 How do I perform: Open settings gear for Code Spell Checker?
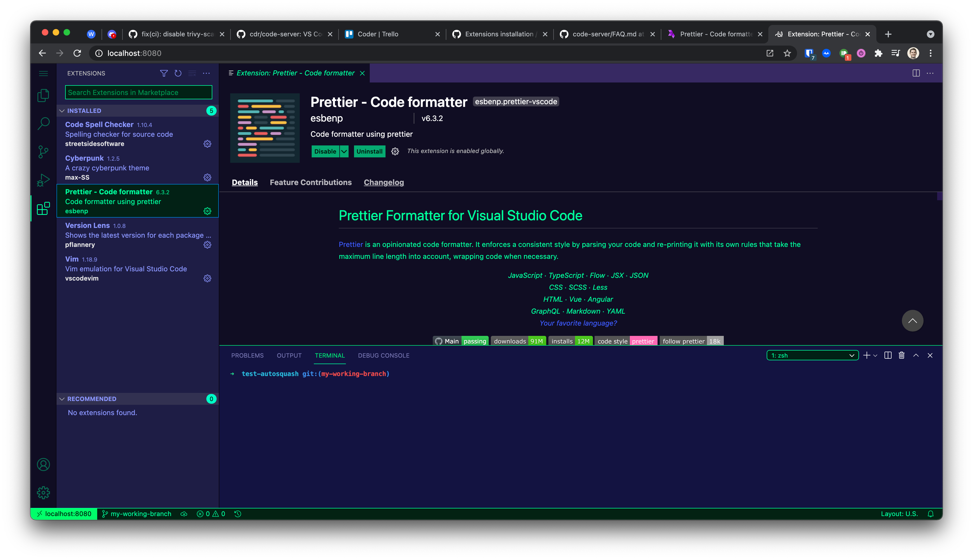(x=207, y=144)
